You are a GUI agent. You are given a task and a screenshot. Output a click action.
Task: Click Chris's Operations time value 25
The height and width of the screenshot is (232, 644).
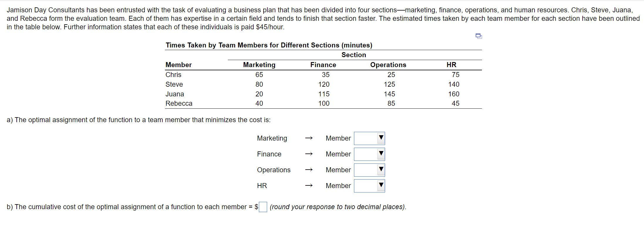391,75
